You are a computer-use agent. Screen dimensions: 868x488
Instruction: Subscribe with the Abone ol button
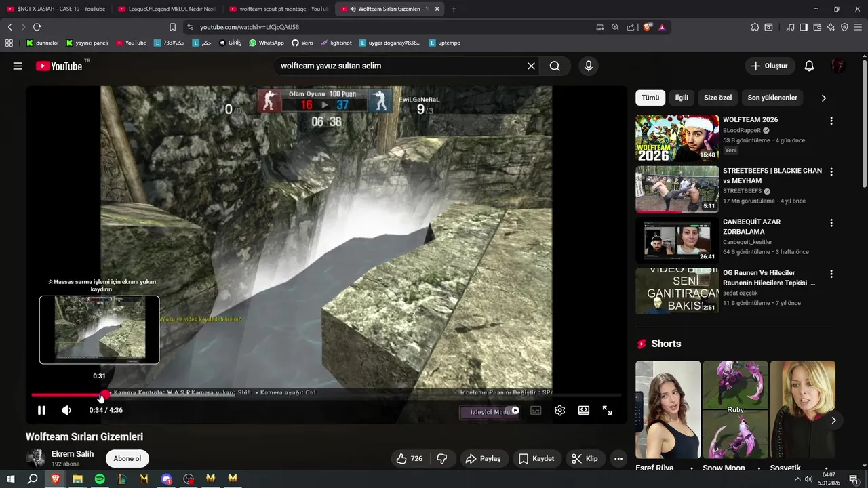(x=127, y=459)
